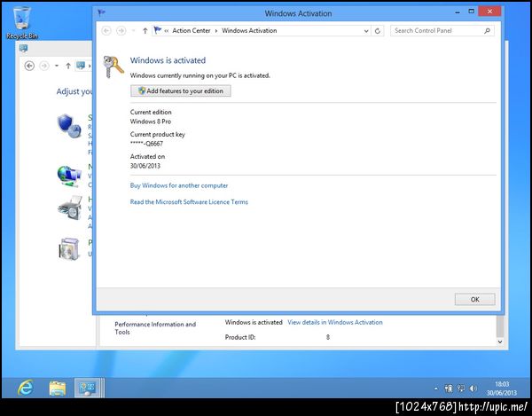Image resolution: width=532 pixels, height=416 pixels.
Task: Click Windows is activated heading
Action: pyautogui.click(x=168, y=60)
